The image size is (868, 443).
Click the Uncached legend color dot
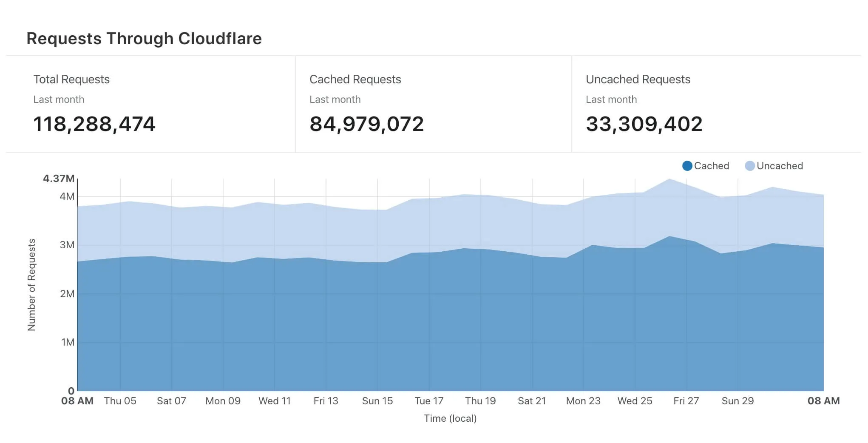click(750, 166)
